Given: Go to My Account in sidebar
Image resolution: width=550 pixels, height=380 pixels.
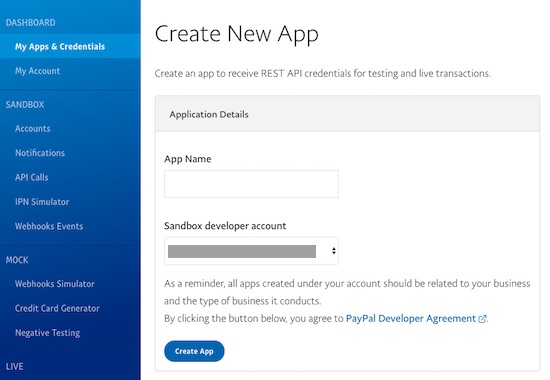Looking at the screenshot, I should click(x=37, y=71).
